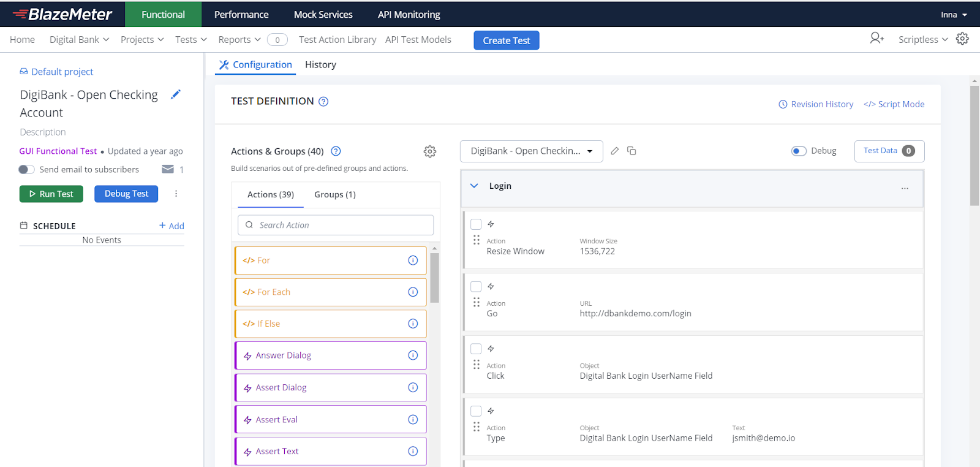
Task: Switch to Script Mode
Action: click(x=894, y=105)
